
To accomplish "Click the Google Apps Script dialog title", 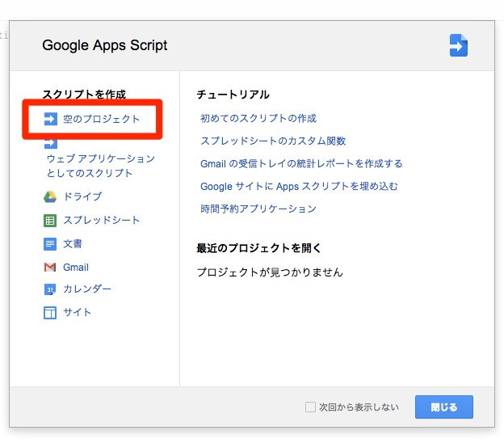I will point(105,45).
